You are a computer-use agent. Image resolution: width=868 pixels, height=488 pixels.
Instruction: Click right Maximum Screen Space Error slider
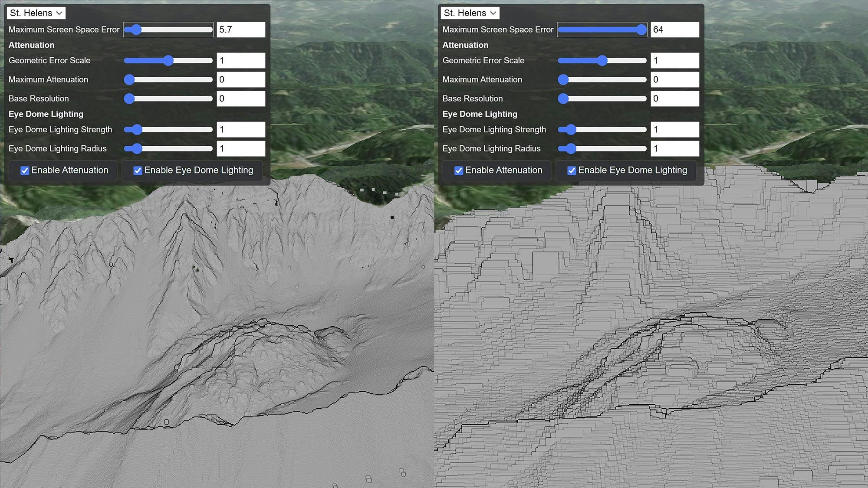pos(602,29)
